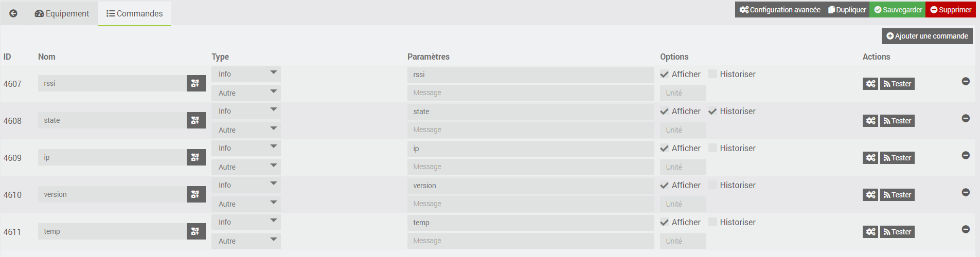Open icon picker for rssi command
The image size is (980, 257).
coord(195,83)
